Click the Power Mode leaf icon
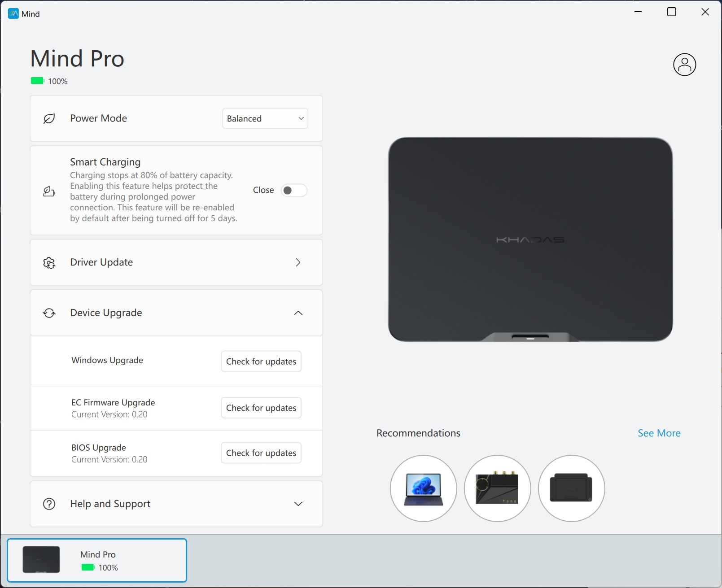 (x=49, y=118)
